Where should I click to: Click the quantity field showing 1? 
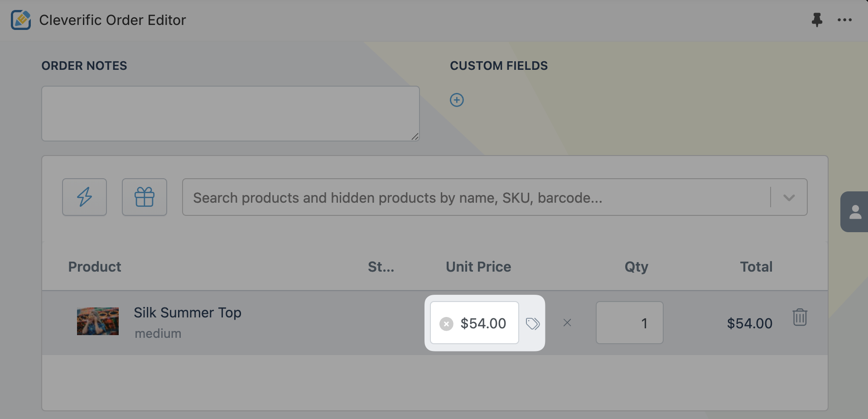pos(630,323)
